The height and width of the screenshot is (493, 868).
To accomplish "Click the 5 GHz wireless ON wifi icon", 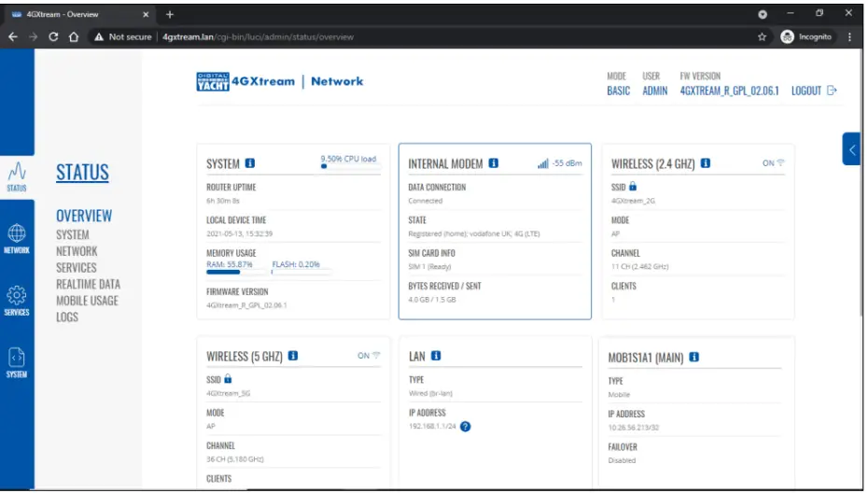I will [376, 356].
